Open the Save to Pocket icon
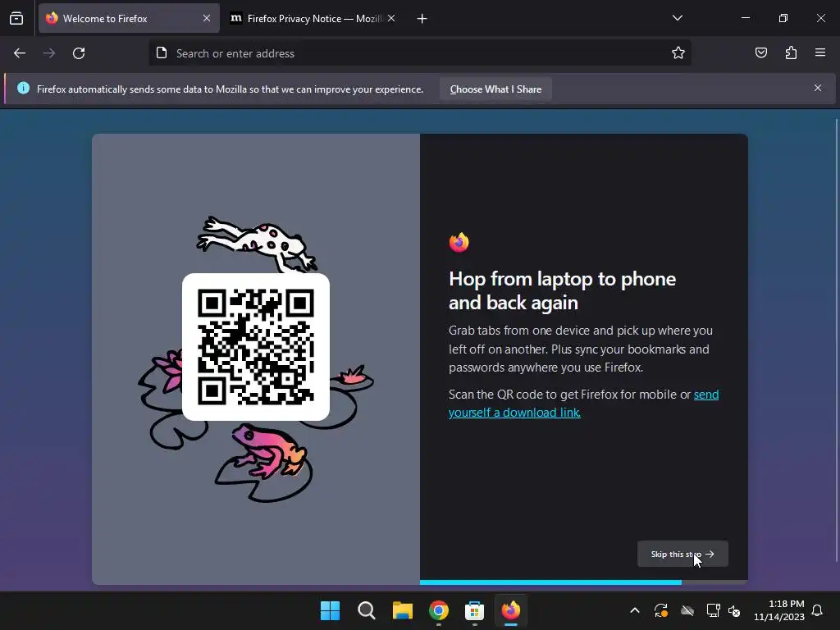Image resolution: width=840 pixels, height=630 pixels. point(761,52)
